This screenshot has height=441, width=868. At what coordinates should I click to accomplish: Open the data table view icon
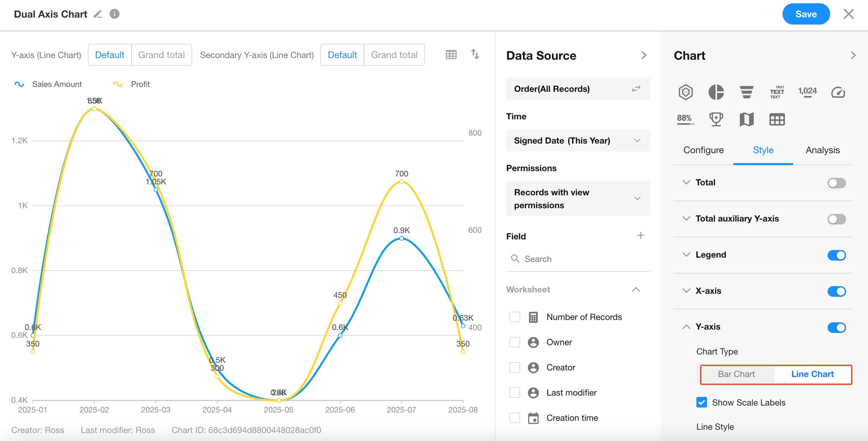point(451,55)
